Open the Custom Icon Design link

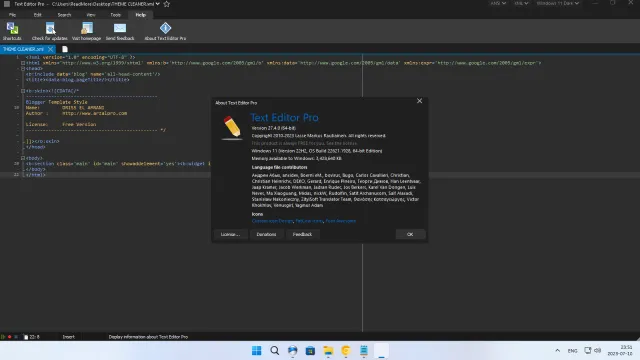click(x=272, y=221)
